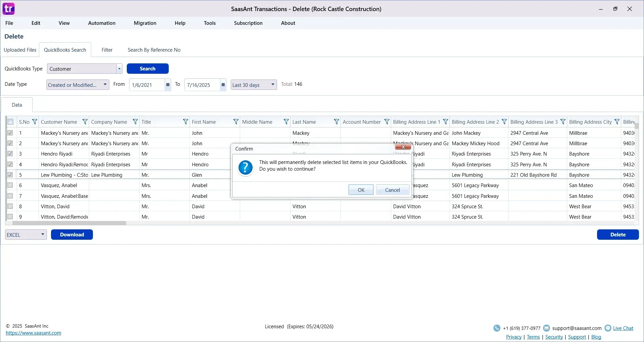This screenshot has height=342, width=644.
Task: Switch to Search By Reference No tab
Action: pyautogui.click(x=154, y=50)
